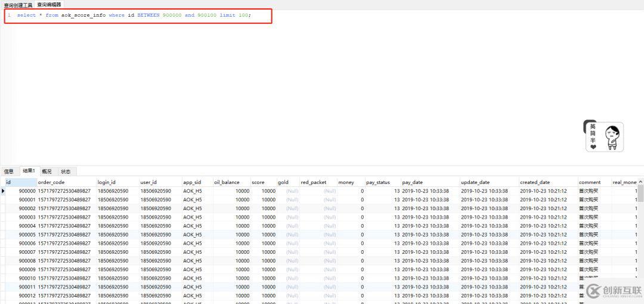Select the 结果1 tab

click(29, 171)
